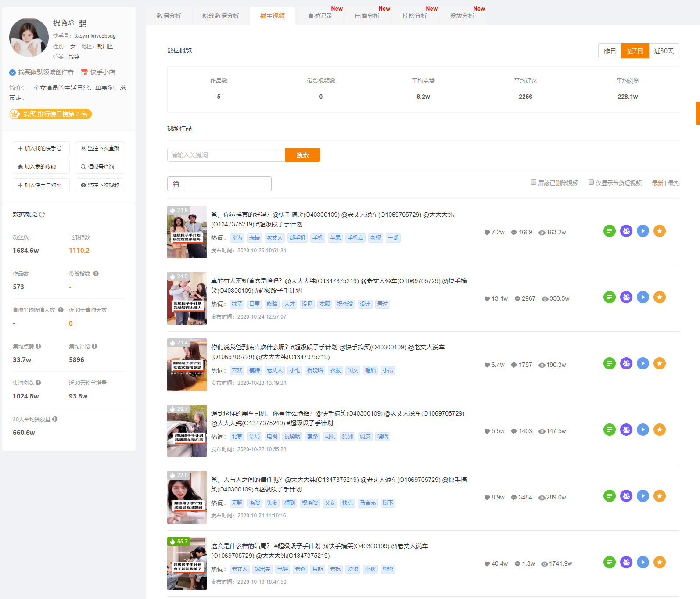Screen dimensions: 700x599
Task: Click 加入我的快手号 button
Action: pyautogui.click(x=41, y=148)
